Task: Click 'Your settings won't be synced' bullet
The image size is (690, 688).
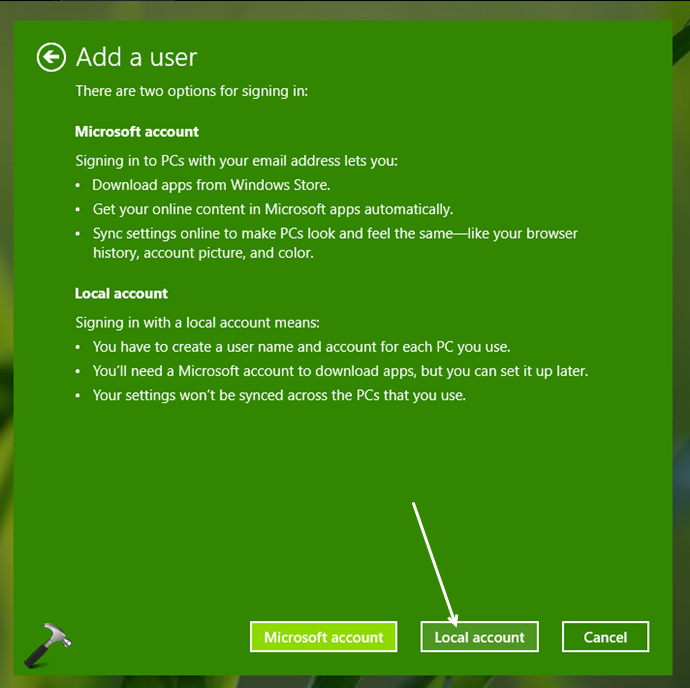Action: 279,394
